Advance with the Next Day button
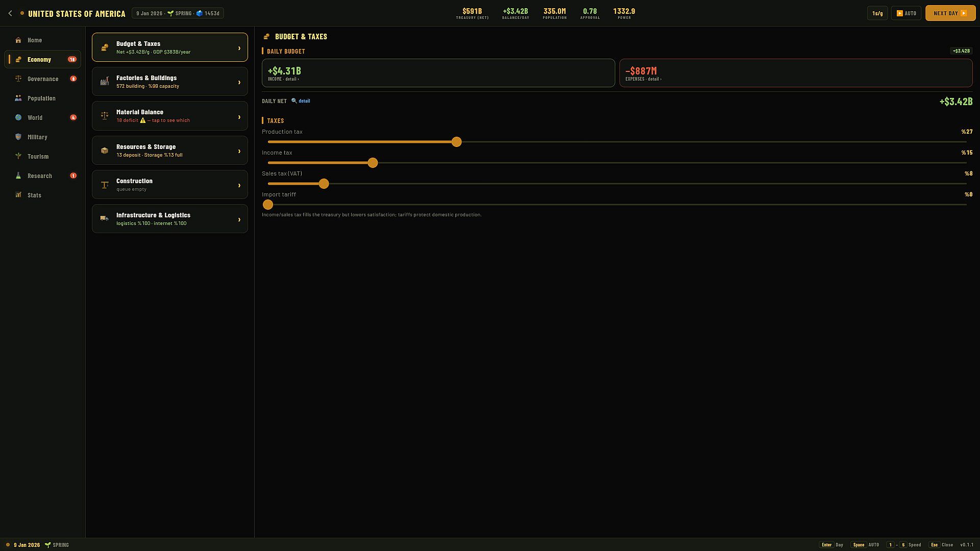Image resolution: width=980 pixels, height=551 pixels. 950,13
